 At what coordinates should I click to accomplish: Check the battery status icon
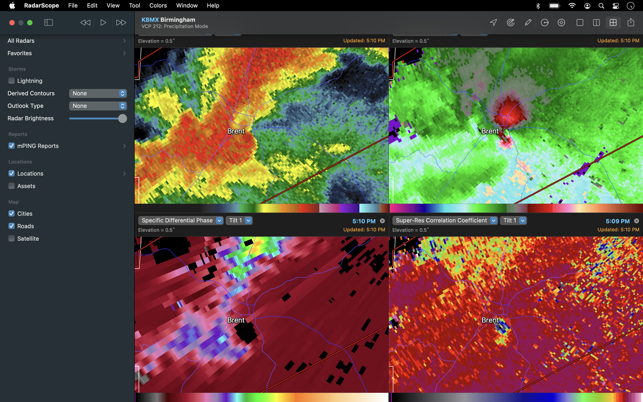click(554, 6)
